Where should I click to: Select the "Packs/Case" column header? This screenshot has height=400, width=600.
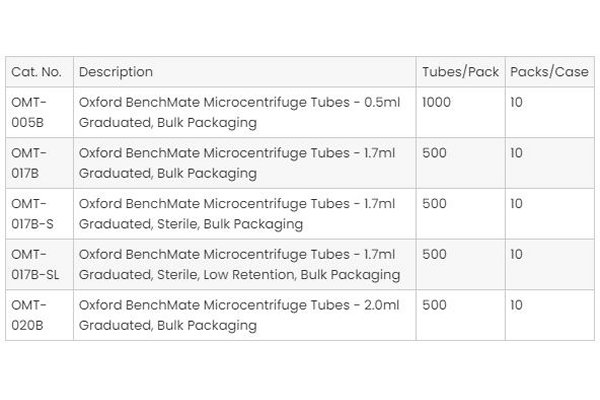pos(547,72)
